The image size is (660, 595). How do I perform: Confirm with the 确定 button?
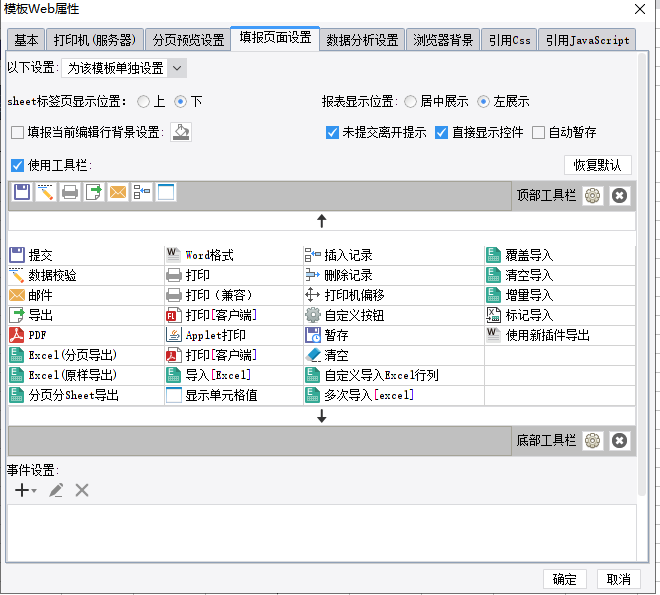click(x=564, y=579)
